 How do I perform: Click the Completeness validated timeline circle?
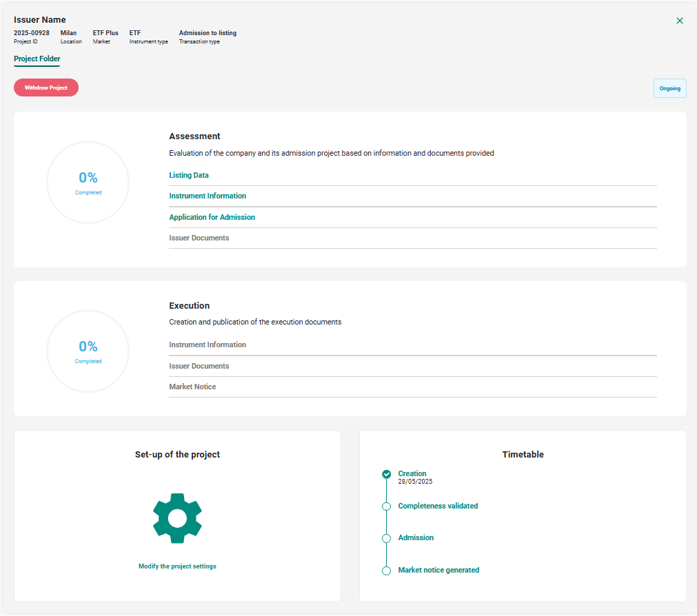(386, 506)
